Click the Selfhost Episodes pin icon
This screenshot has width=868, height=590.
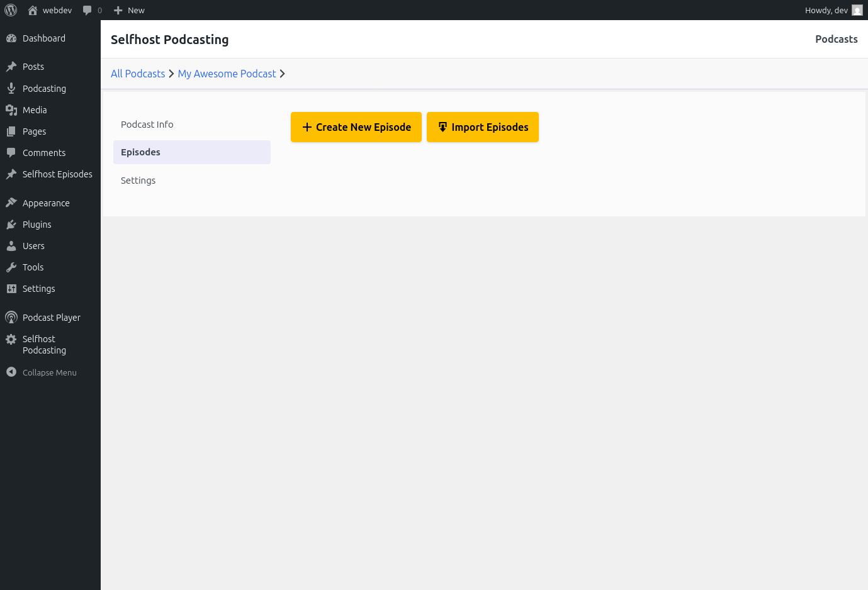click(11, 174)
